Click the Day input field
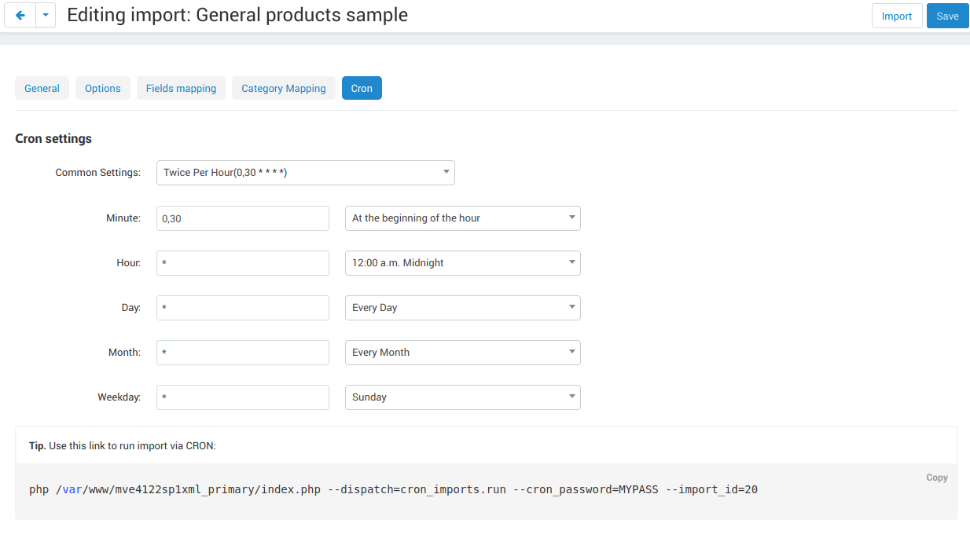The image size is (970, 560). coord(243,308)
